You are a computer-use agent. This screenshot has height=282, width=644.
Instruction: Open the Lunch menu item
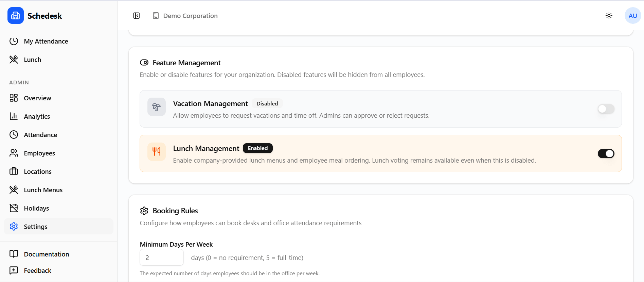click(58, 60)
